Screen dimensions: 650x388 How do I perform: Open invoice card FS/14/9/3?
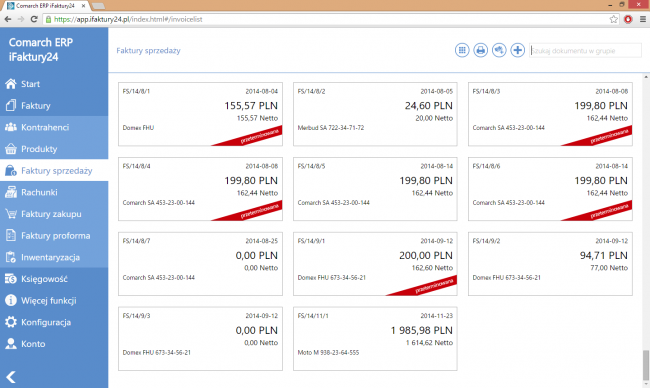(x=200, y=339)
